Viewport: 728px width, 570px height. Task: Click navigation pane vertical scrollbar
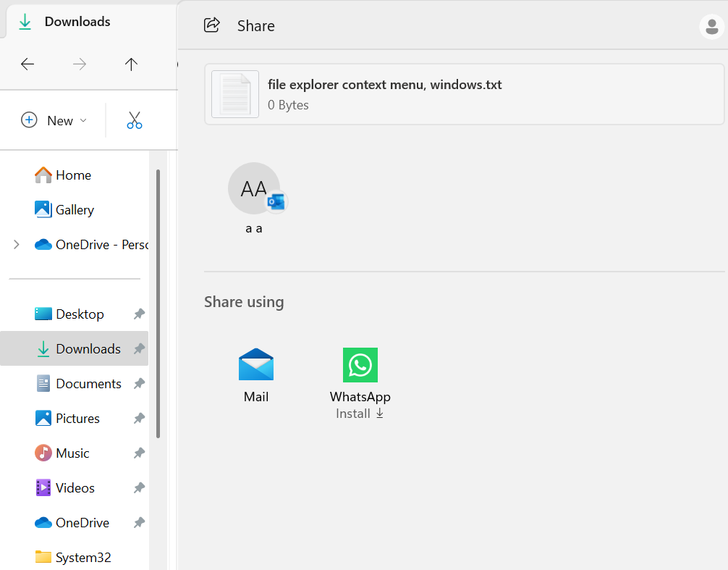pyautogui.click(x=158, y=303)
